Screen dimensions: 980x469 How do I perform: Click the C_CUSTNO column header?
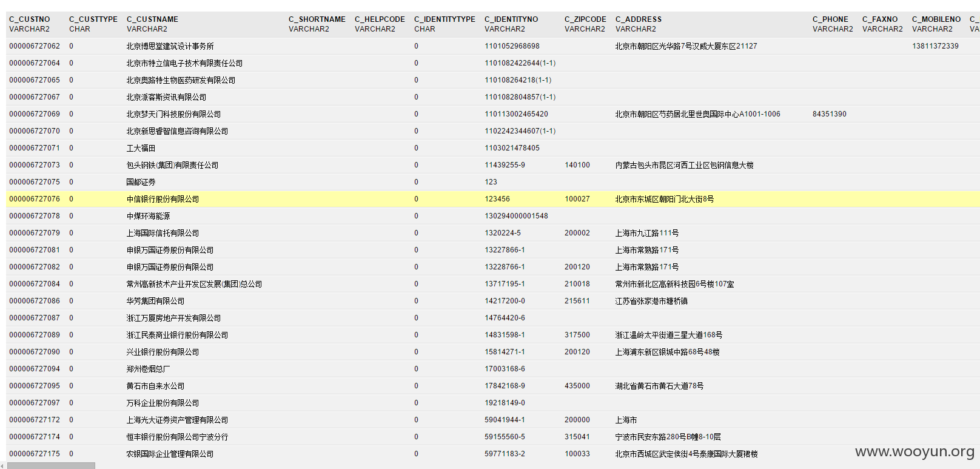(x=30, y=19)
